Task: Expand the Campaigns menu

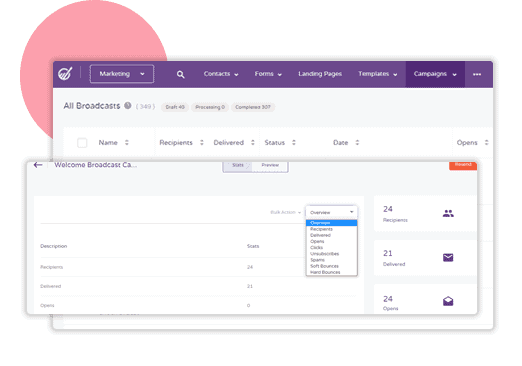Action: [x=435, y=74]
